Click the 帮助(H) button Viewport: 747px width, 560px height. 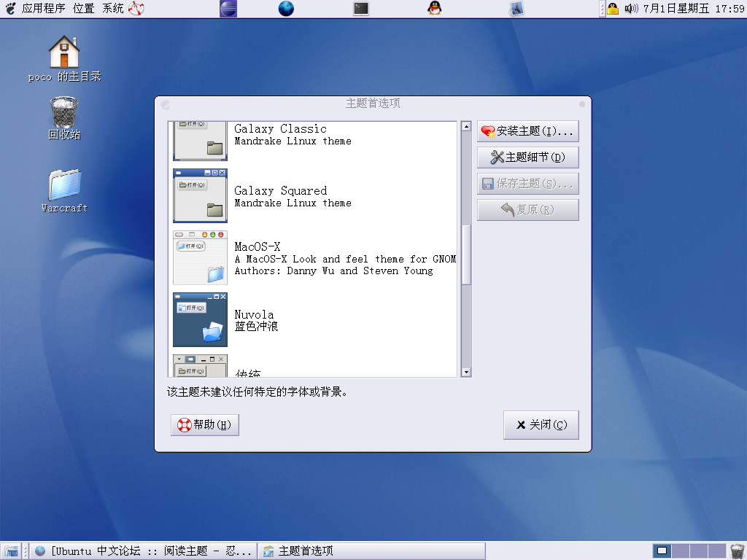pyautogui.click(x=205, y=425)
